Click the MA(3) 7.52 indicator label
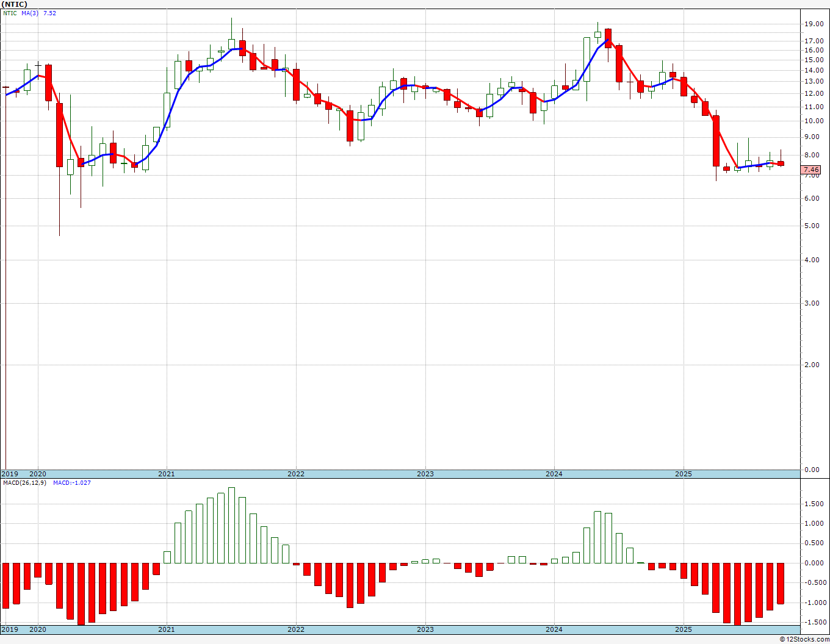Viewport: 830px width, 644px height. point(38,13)
